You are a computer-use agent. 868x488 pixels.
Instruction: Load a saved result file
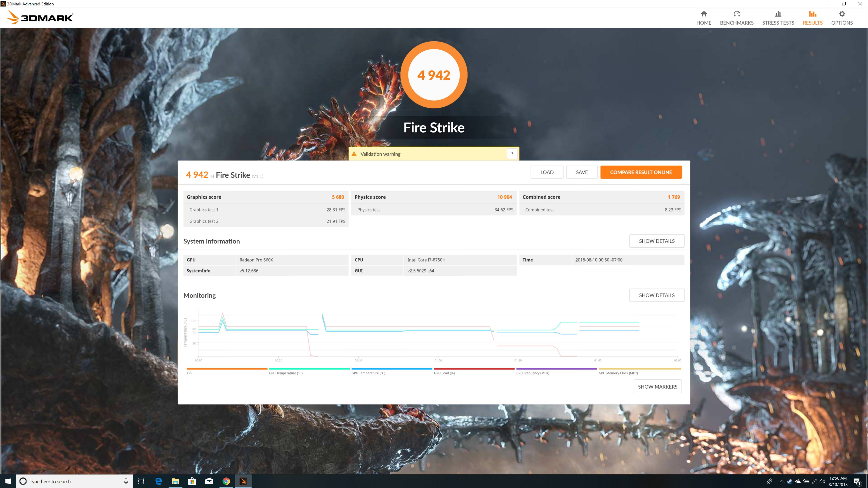point(547,172)
